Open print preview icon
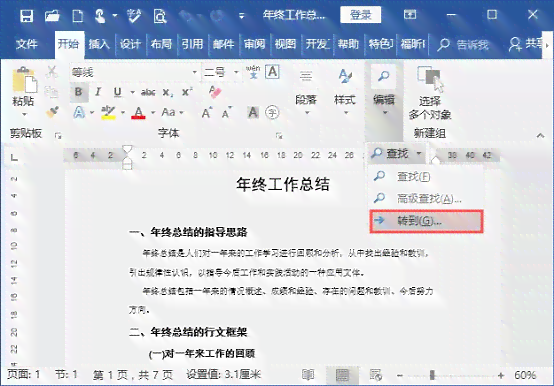554x386 pixels. click(x=160, y=16)
